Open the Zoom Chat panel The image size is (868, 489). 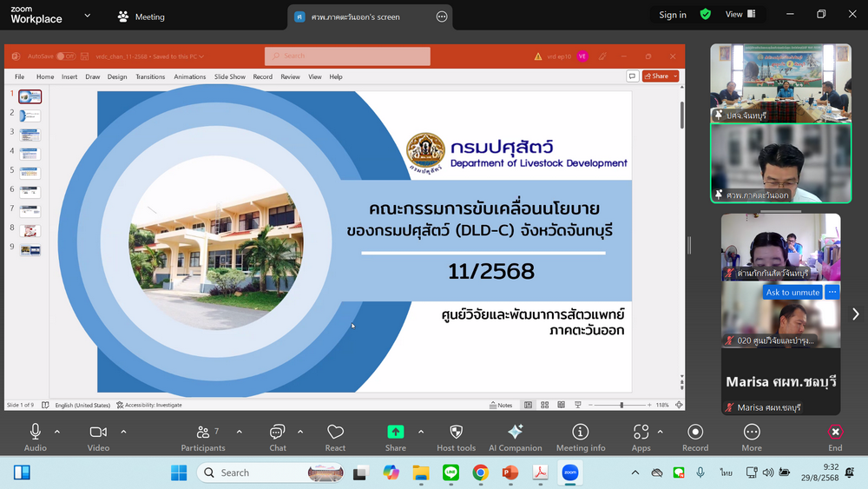278,438
